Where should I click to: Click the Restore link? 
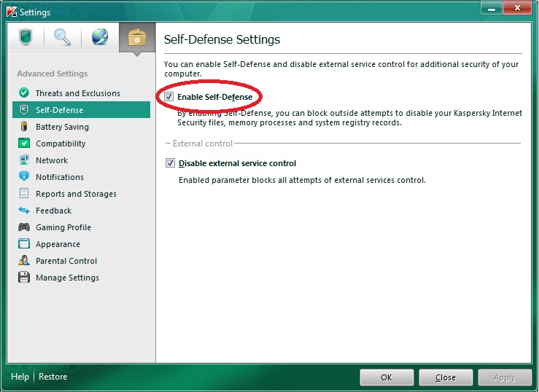coord(53,377)
